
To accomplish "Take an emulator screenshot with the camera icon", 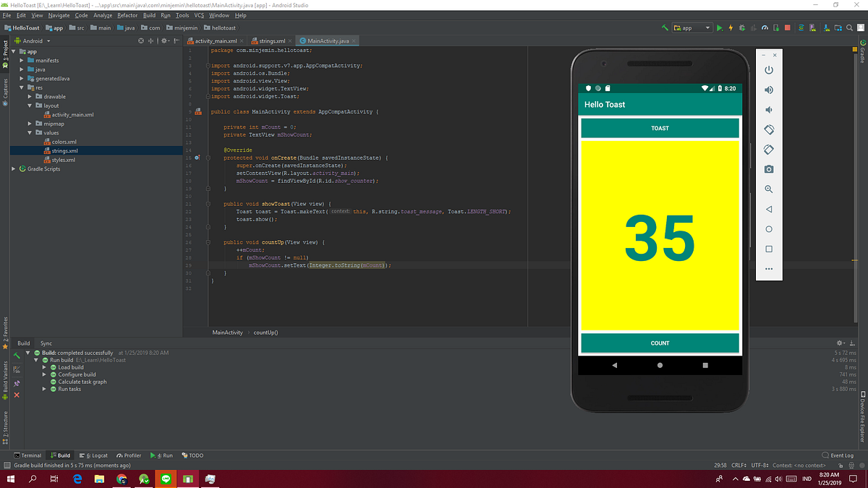I will pos(768,169).
